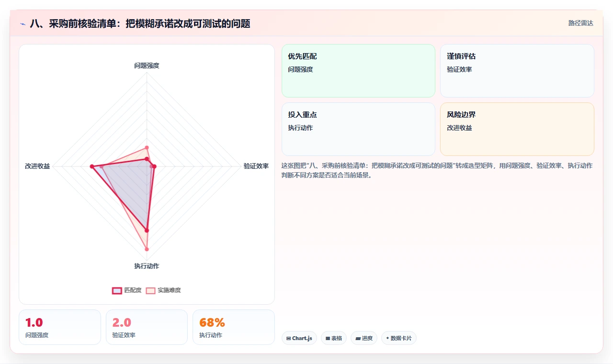Click the sparkle icon in 数据卡片 tag
Screen dimensions: 613x364
click(387, 338)
